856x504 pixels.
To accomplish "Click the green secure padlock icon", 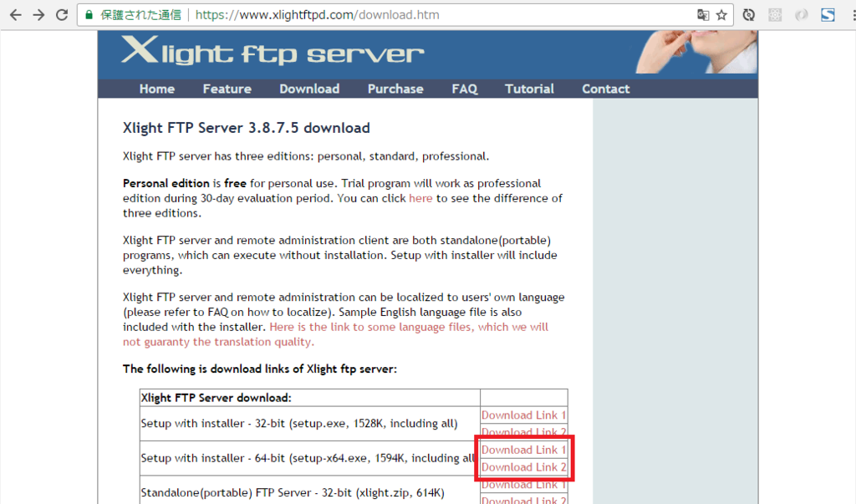I will click(x=89, y=15).
